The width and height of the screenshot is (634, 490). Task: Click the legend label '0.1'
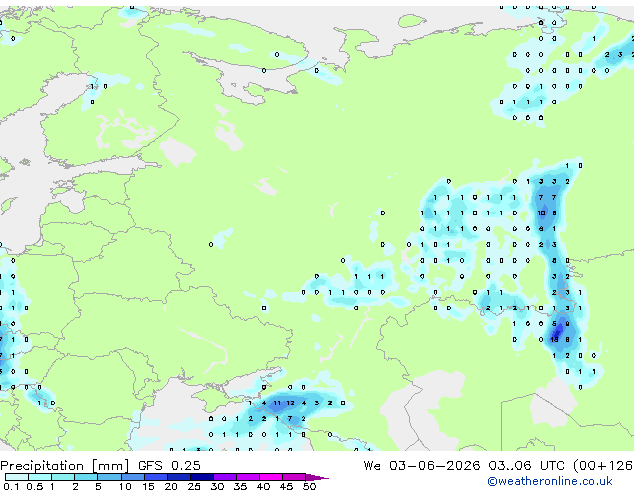click(x=10, y=486)
